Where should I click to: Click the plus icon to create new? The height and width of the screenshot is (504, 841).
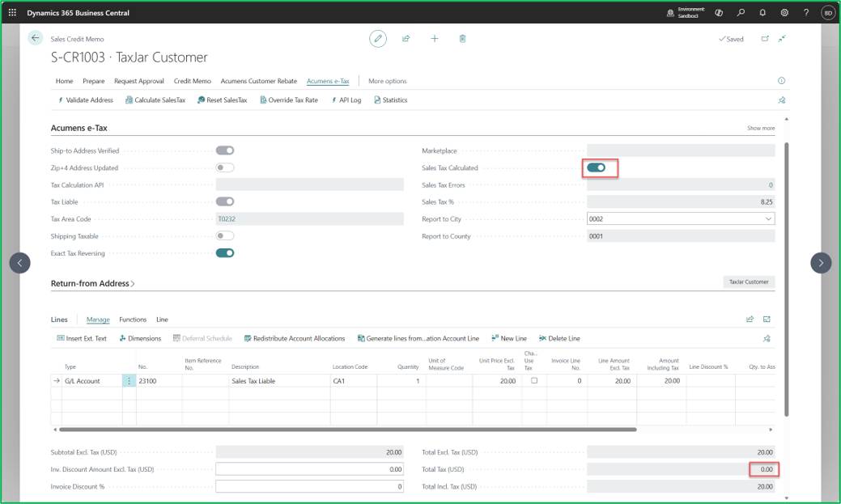click(435, 39)
